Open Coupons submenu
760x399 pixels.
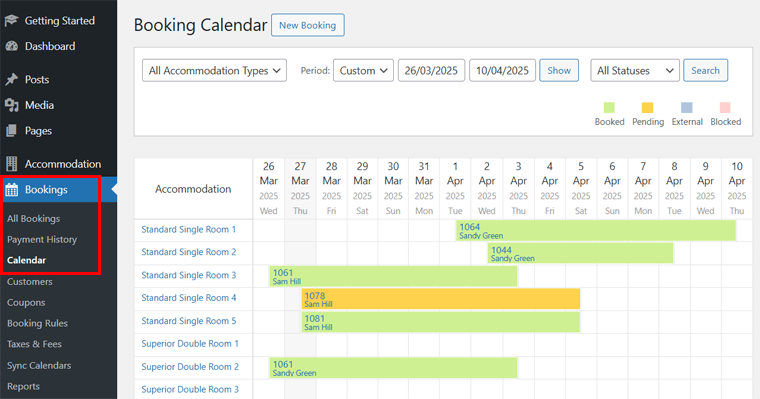point(26,303)
